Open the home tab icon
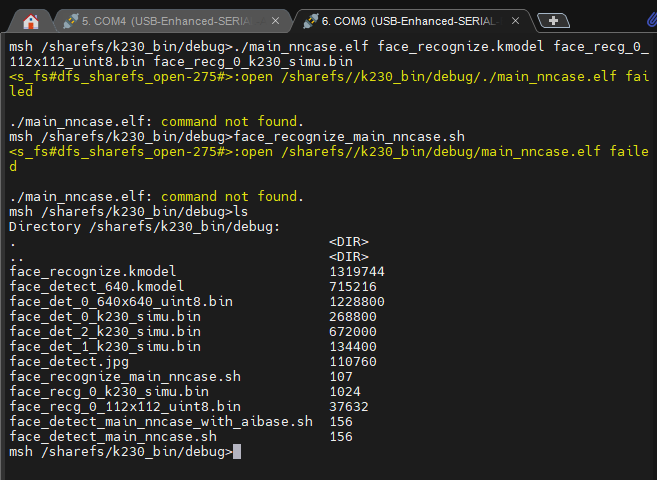Screen dimensions: 657x480 pos(31,21)
